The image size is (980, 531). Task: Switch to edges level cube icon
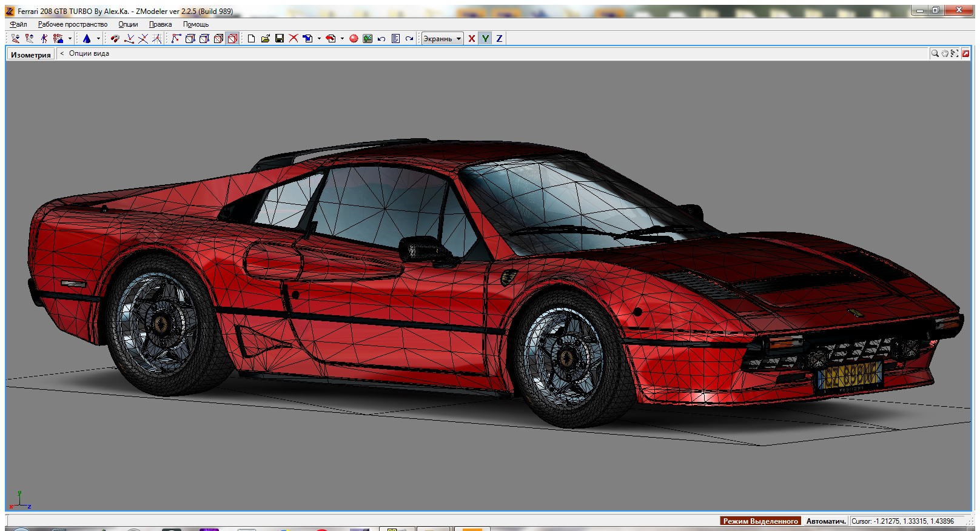coord(190,38)
